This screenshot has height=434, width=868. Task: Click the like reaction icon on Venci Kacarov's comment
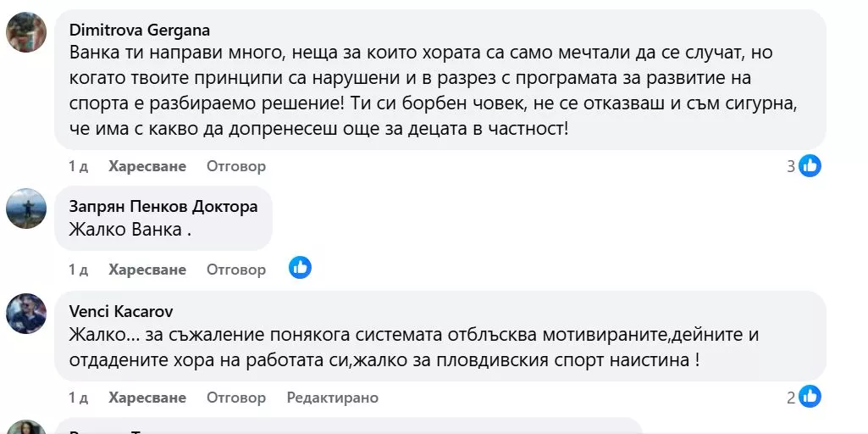(810, 396)
